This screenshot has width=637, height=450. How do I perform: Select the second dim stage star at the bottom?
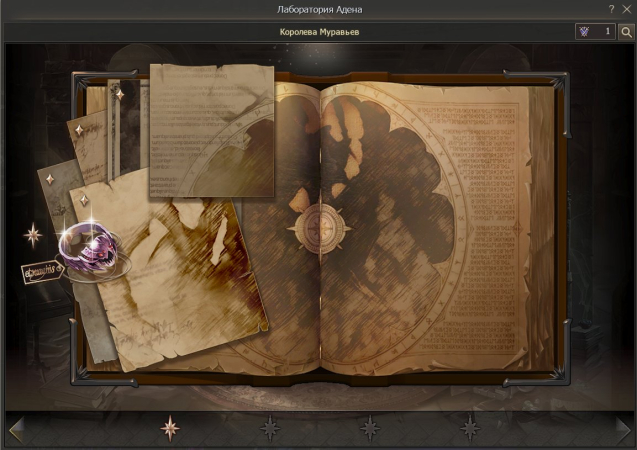(x=270, y=428)
